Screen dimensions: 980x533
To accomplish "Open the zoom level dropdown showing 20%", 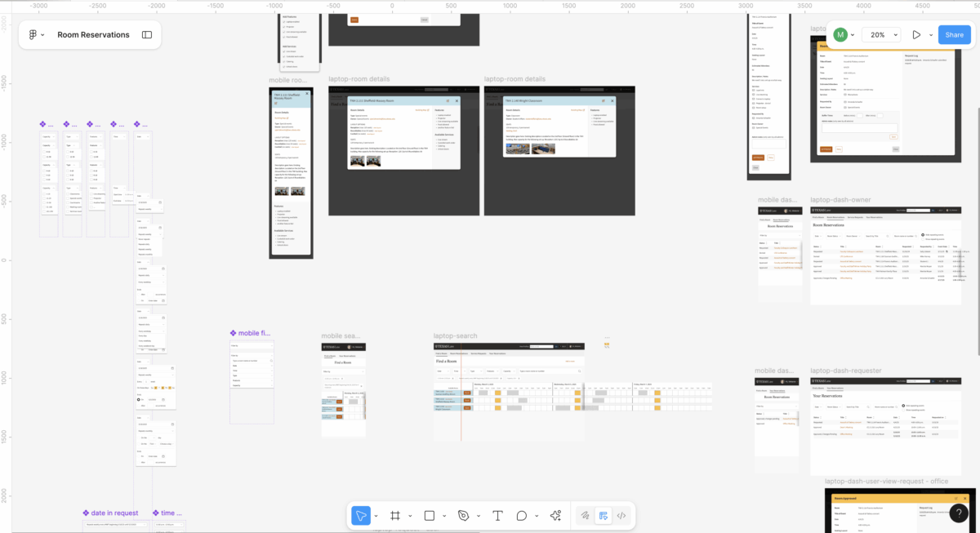I will click(880, 34).
